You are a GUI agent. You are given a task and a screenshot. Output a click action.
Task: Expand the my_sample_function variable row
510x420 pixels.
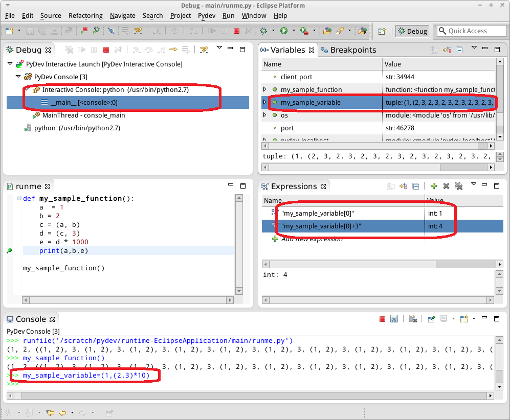coord(264,89)
